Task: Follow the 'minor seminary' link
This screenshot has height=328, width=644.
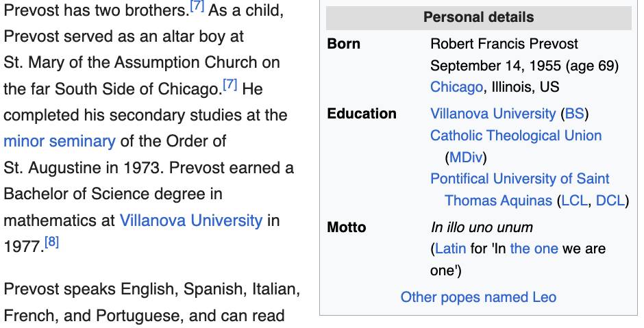Action: (x=60, y=141)
